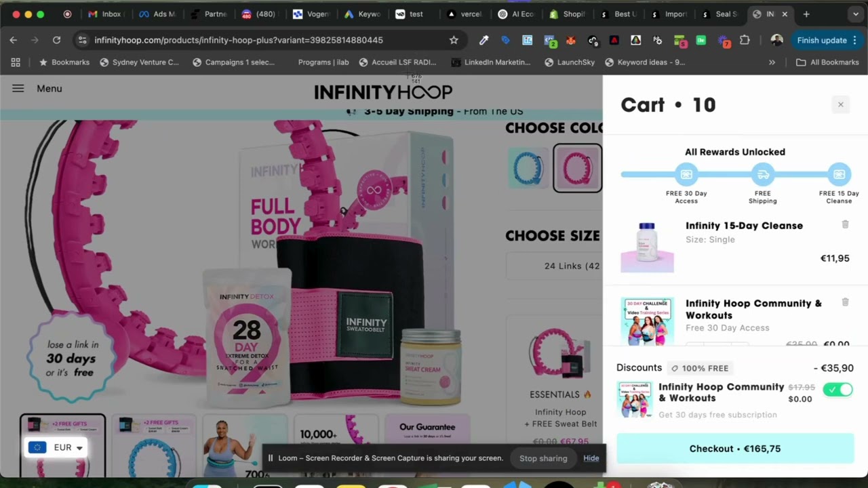
Task: Open the EUR currency dropdown
Action: (x=56, y=447)
